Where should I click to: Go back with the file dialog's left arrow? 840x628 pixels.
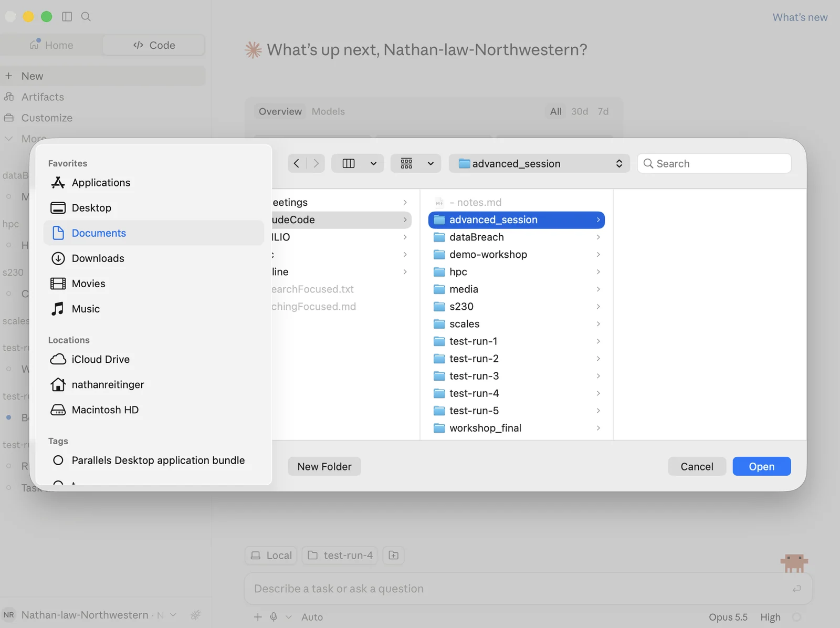[297, 163]
